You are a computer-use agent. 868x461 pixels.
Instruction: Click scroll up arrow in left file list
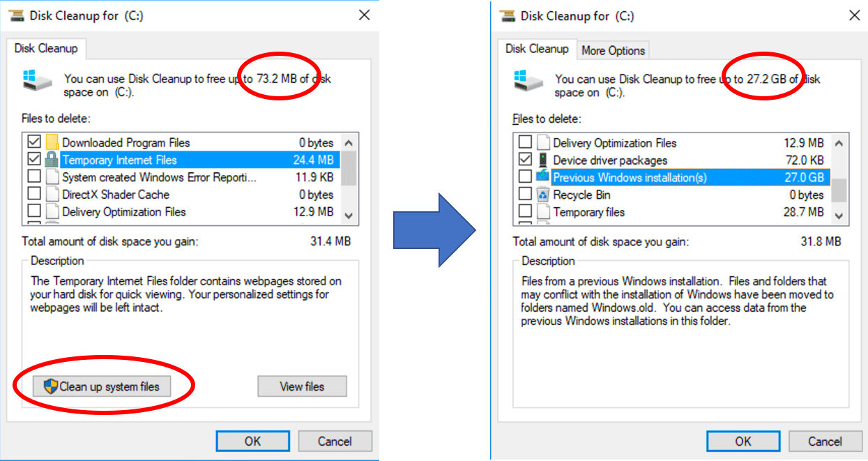(x=350, y=143)
